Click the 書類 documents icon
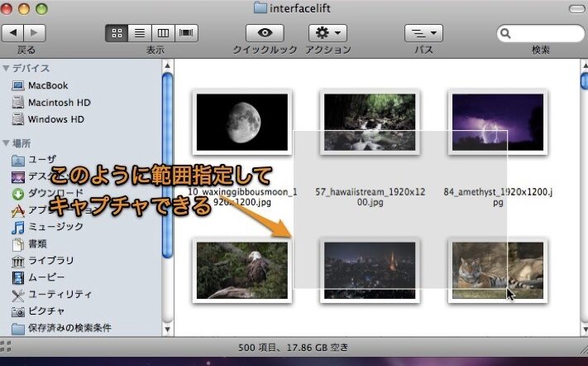The image size is (588, 366). (x=17, y=244)
